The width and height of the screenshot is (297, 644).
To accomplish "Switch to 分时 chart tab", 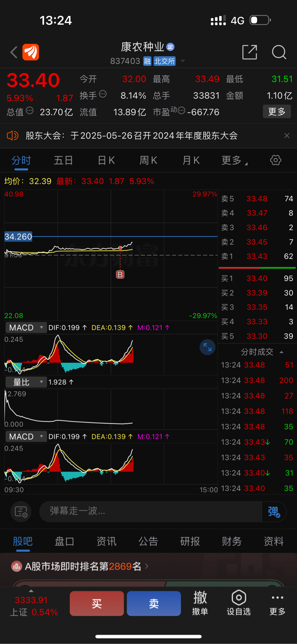I will 21,161.
